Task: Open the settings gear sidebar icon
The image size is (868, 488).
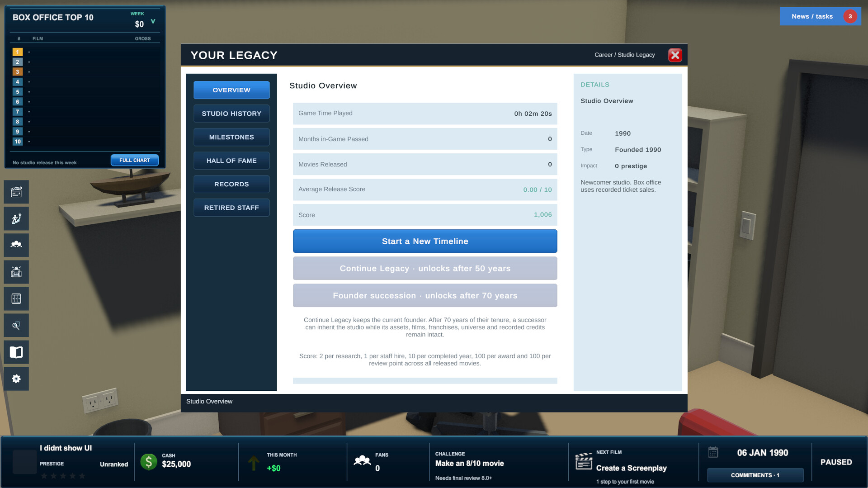Action: tap(16, 379)
